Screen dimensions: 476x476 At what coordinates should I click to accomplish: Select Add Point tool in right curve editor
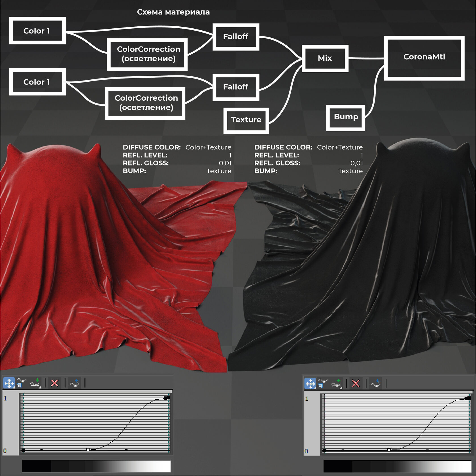(337, 384)
